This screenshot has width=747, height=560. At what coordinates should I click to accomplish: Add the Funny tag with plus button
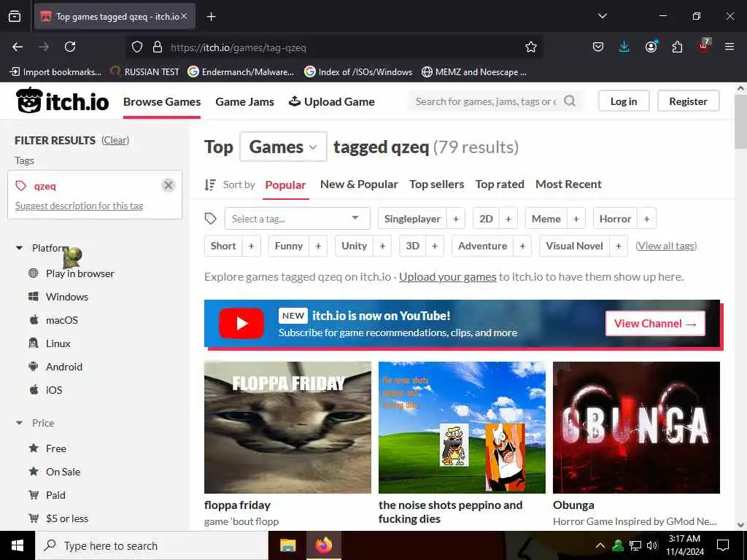point(318,246)
